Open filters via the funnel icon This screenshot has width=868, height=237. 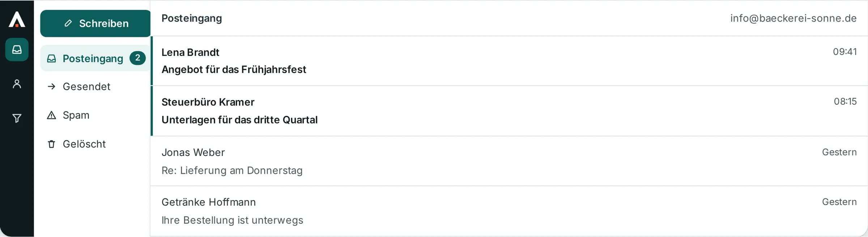[17, 118]
